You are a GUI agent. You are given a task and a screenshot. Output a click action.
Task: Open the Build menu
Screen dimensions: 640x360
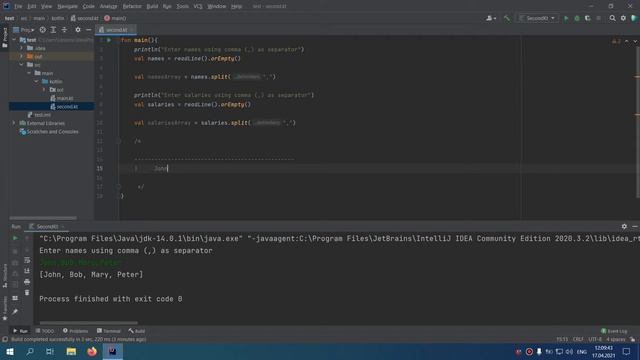pyautogui.click(x=152, y=6)
